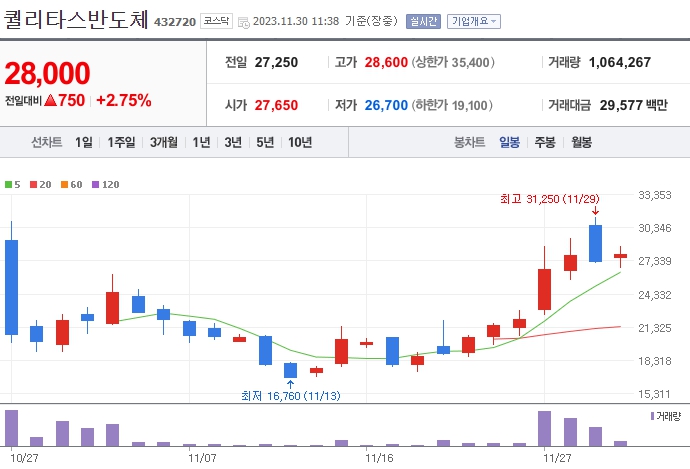Click the blue 11/29 candlestick at the peak
Image resolution: width=690 pixels, height=469 pixels.
pyautogui.click(x=595, y=243)
